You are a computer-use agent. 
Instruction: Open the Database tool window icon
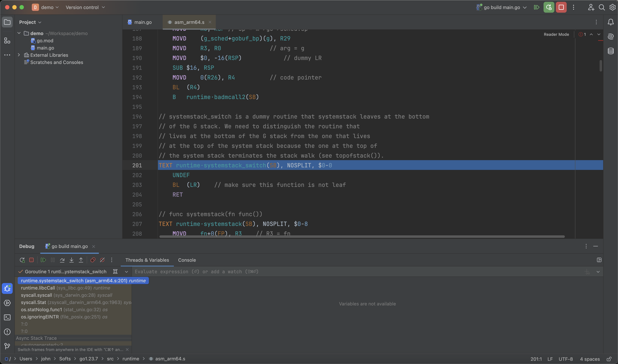click(611, 51)
